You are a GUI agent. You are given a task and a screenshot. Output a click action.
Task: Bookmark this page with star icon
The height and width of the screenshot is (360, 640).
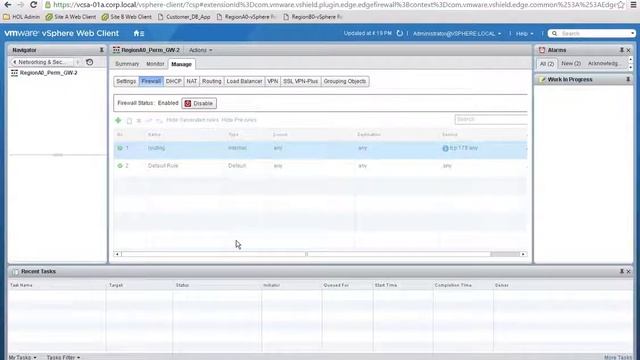coord(621,5)
